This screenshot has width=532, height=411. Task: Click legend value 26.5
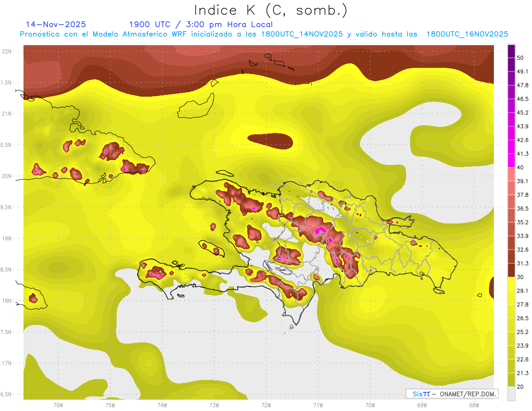523,318
